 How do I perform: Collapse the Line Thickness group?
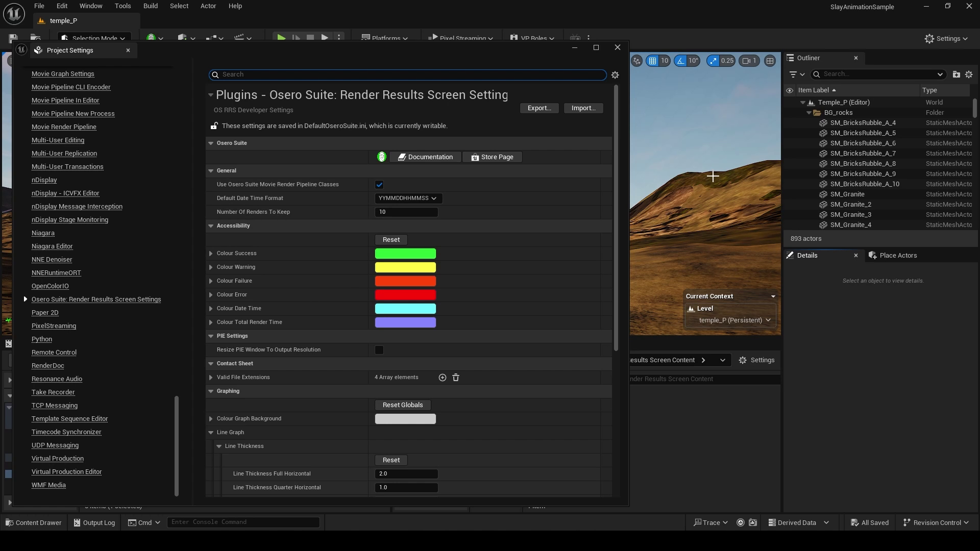pos(219,446)
